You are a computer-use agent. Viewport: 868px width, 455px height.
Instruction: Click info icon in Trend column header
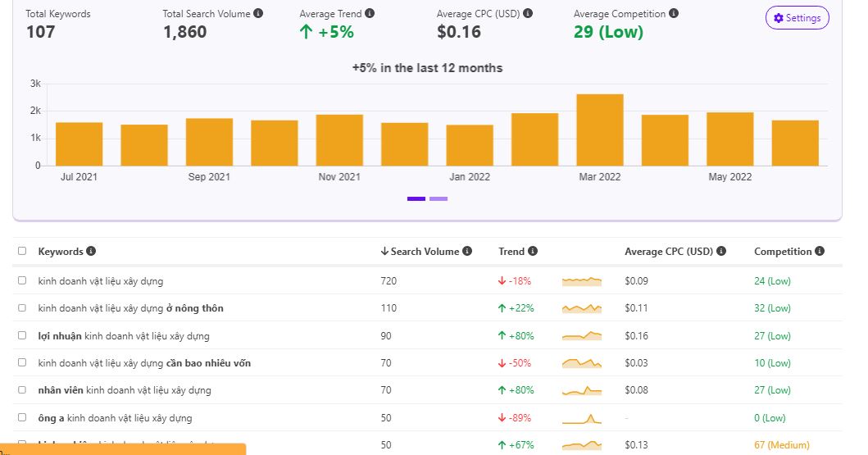(x=533, y=252)
